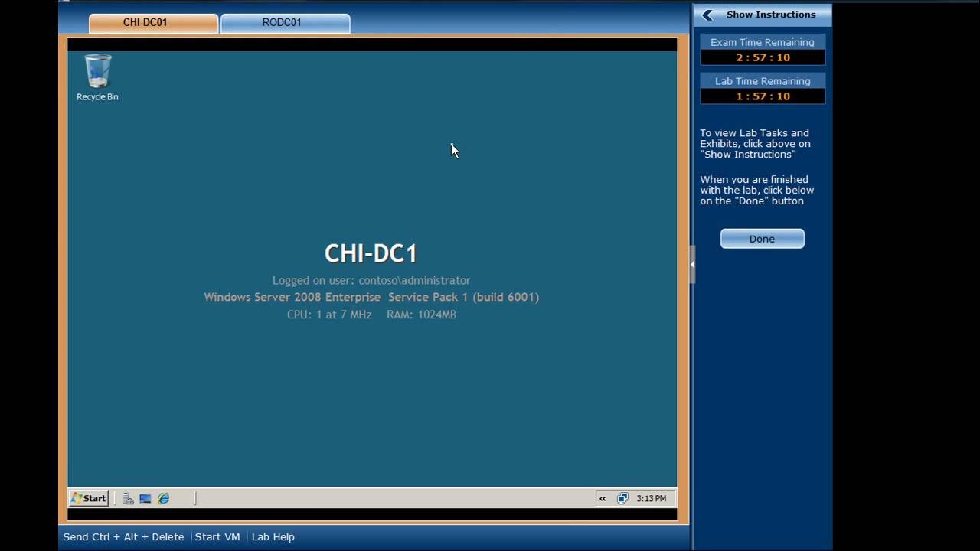Click the Done button
The height and width of the screenshot is (551, 980).
[762, 239]
